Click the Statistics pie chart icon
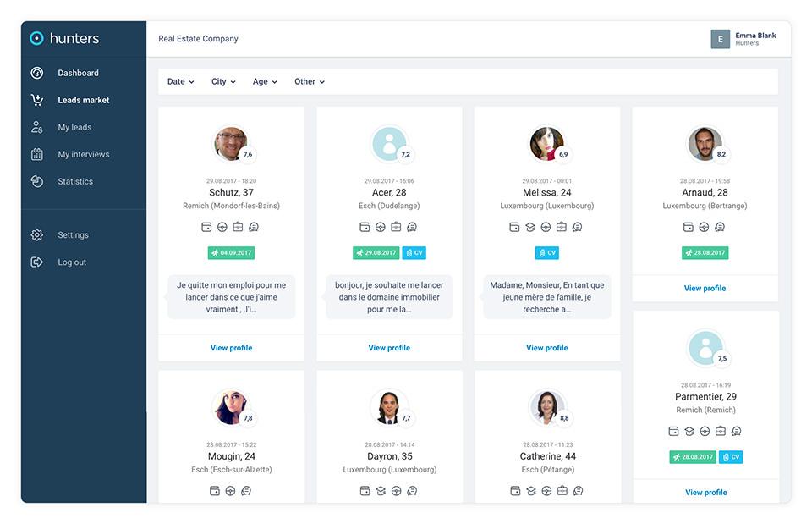The width and height of the screenshot is (812, 524). point(37,181)
